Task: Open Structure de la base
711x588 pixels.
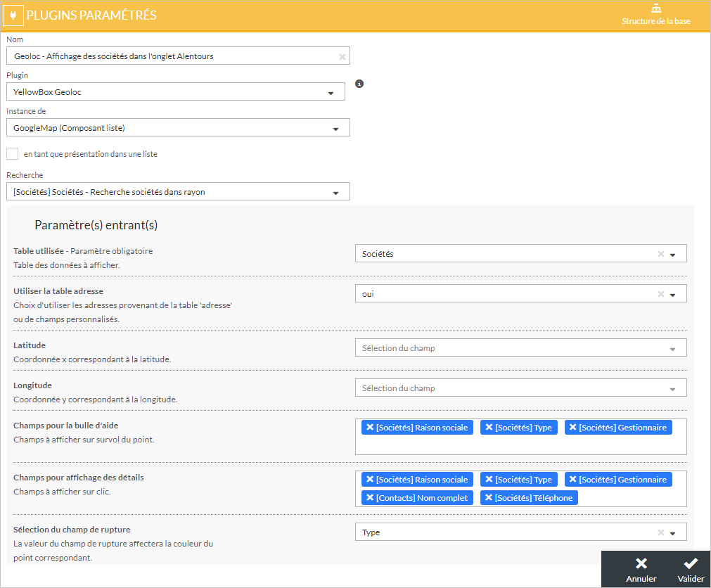Action: pos(655,15)
